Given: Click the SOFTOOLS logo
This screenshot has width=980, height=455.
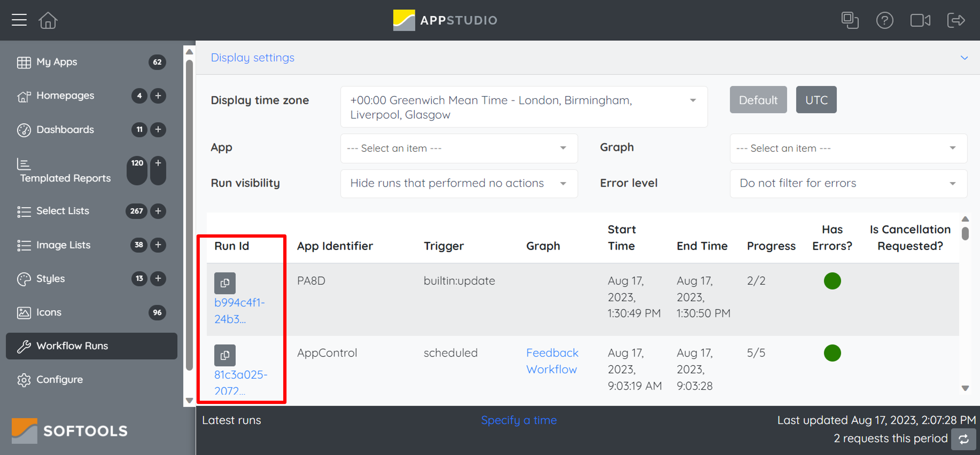Looking at the screenshot, I should point(69,431).
